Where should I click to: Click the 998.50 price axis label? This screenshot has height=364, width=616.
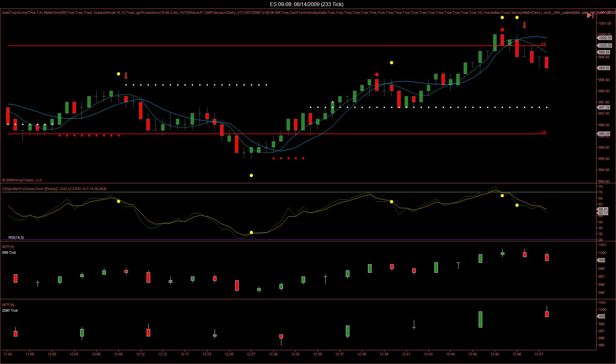click(x=604, y=80)
